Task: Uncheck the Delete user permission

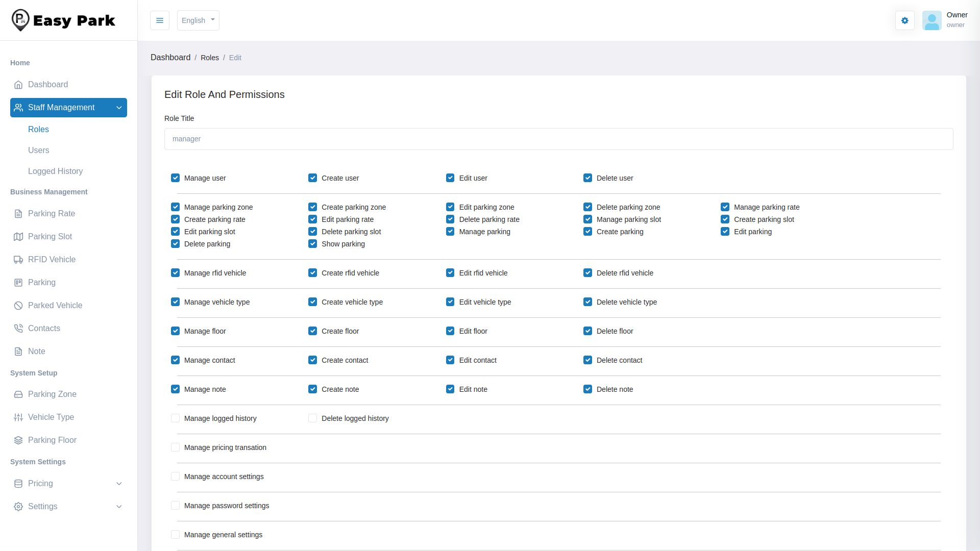Action: [587, 178]
